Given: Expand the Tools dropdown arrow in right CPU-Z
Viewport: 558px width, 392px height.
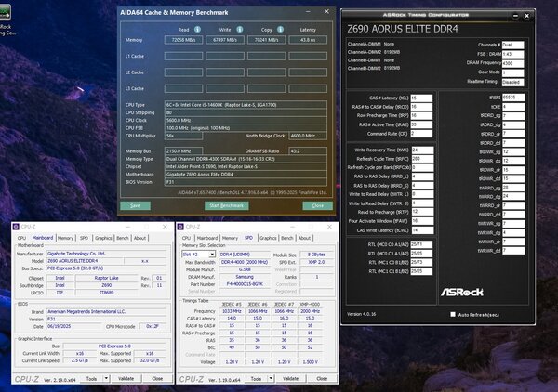Looking at the screenshot, I should [x=271, y=378].
